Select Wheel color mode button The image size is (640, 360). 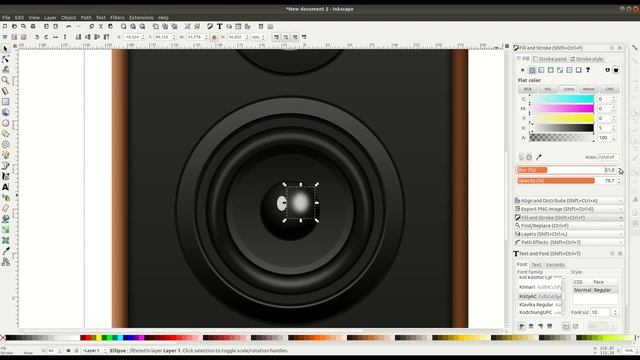(589, 89)
